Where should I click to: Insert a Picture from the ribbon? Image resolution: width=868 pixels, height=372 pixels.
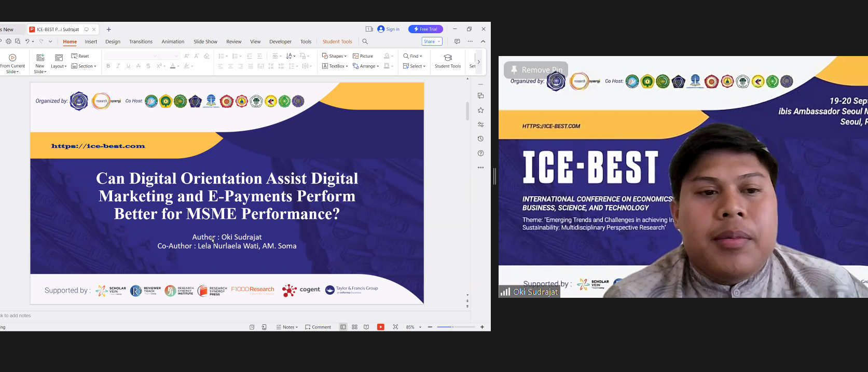tap(363, 56)
